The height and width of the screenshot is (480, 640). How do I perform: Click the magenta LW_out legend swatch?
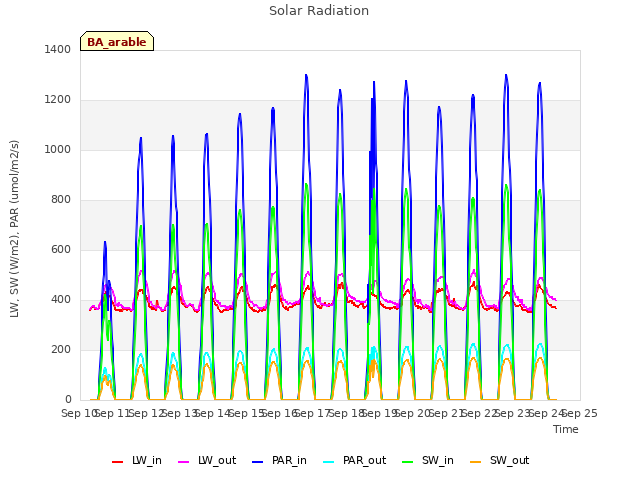point(184,462)
